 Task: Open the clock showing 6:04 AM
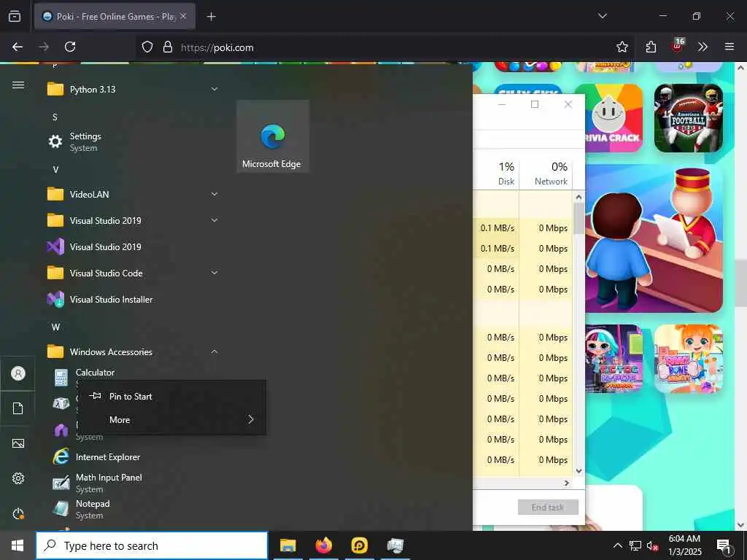tap(684, 545)
